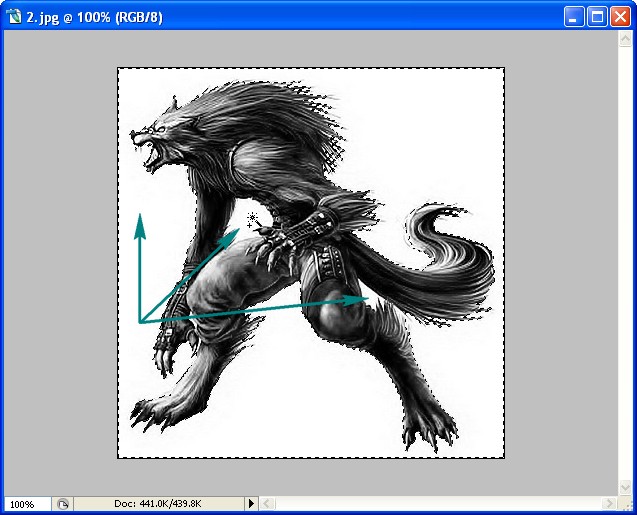Click the 2.jpg @ 100% (RGB/8) title text

(95, 17)
